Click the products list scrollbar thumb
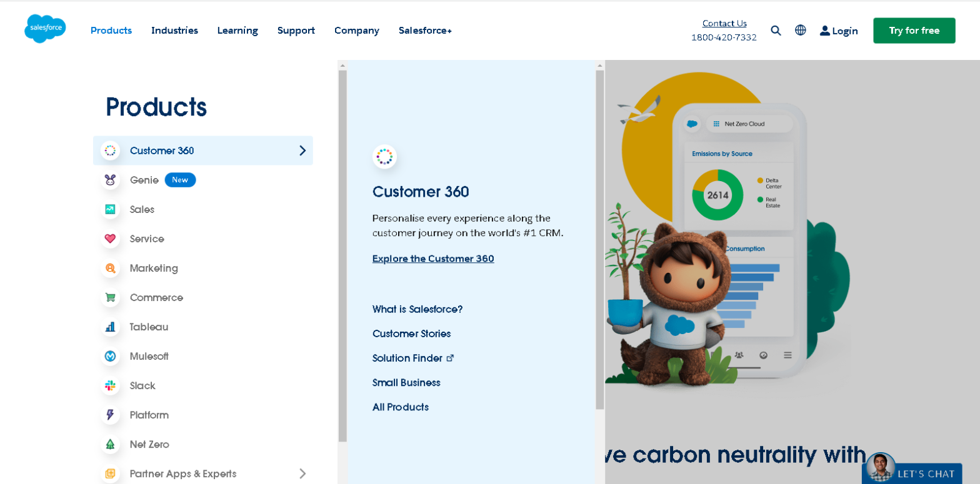980x484 pixels. [x=342, y=256]
